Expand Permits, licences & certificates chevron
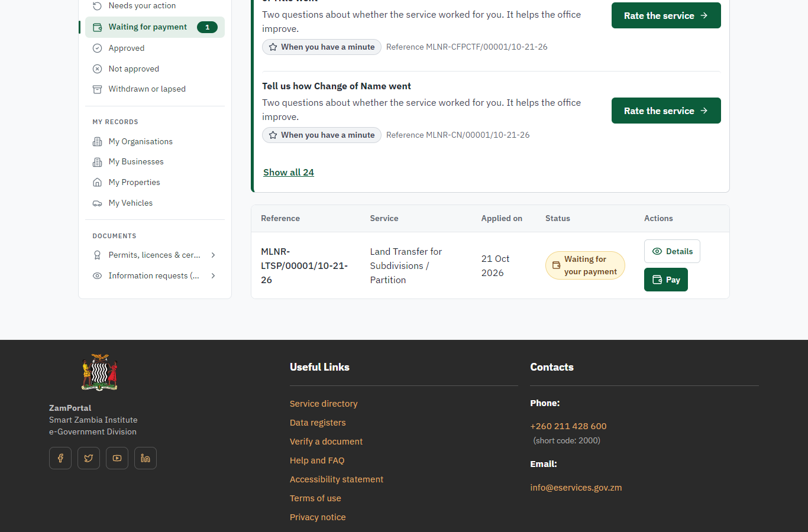Viewport: 808px width, 532px height. pos(214,255)
